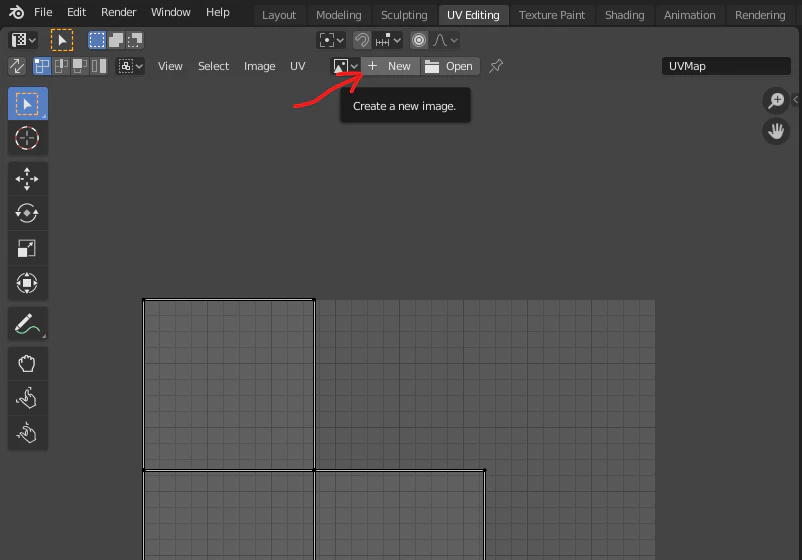Open the pivot point dropdown
The width and height of the screenshot is (802, 560).
point(331,40)
